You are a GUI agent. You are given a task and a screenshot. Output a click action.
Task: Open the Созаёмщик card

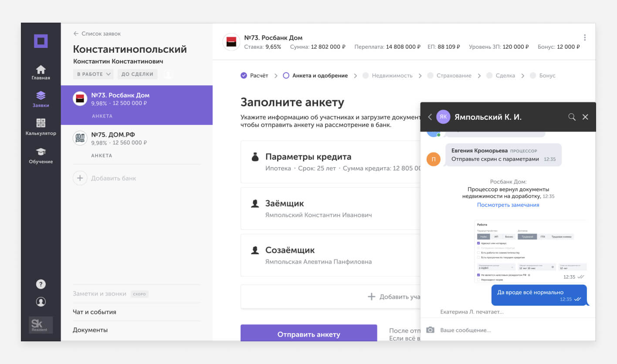(x=330, y=256)
